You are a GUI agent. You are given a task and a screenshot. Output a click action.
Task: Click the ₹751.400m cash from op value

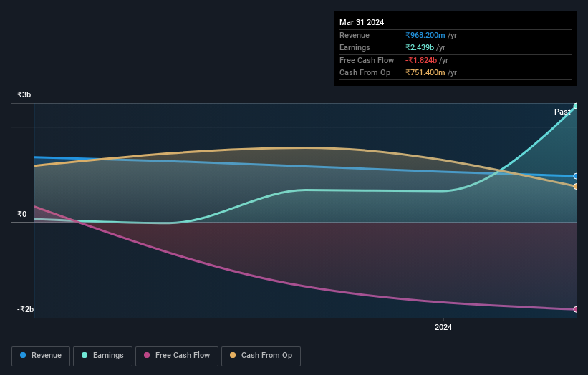click(425, 73)
